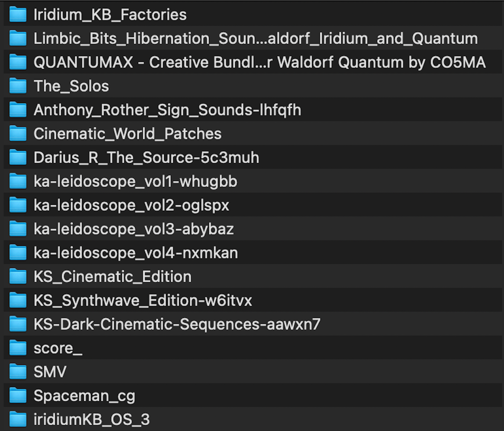Click KS_Cinematic_Edition folder icon
The width and height of the screenshot is (504, 431).
click(x=18, y=277)
